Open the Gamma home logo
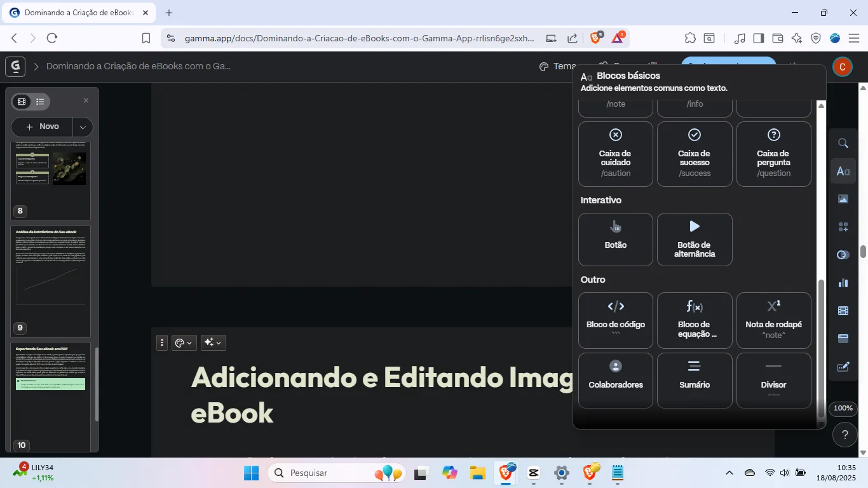 click(x=15, y=66)
